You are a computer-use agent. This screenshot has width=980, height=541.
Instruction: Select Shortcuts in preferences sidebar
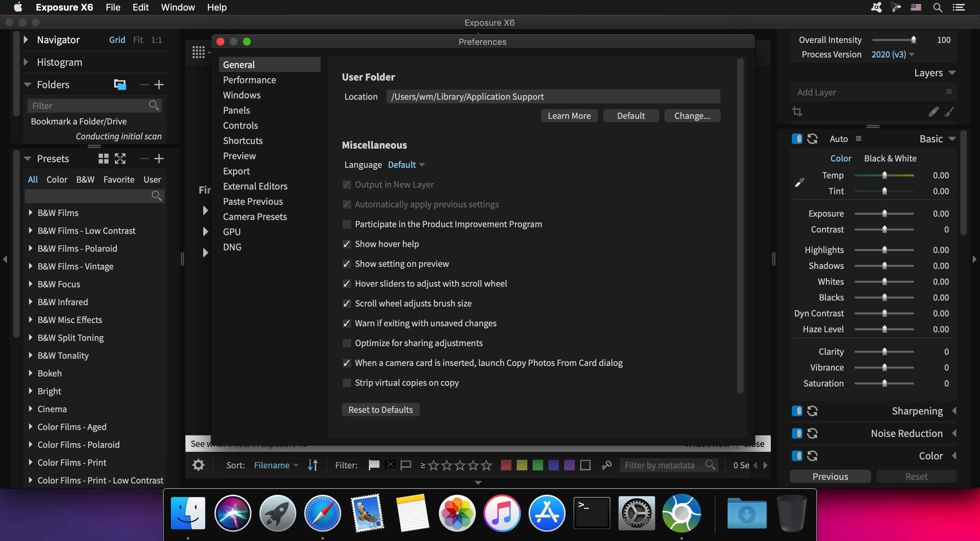243,140
